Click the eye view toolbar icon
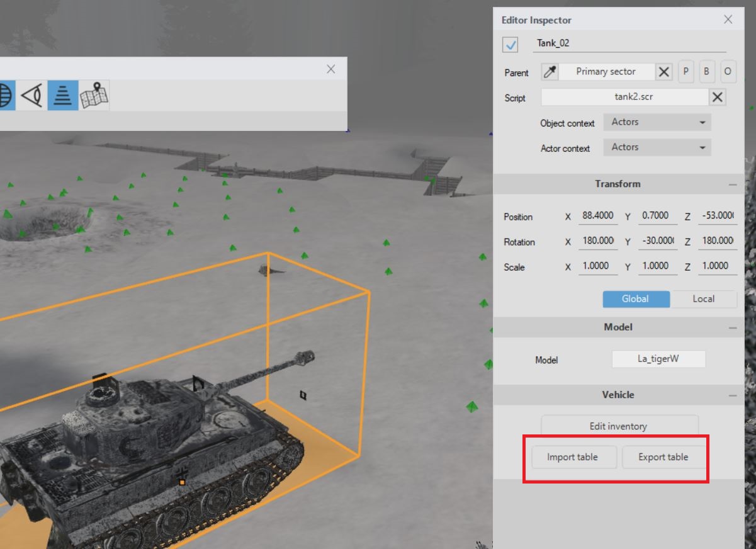Screen dimensions: 756x549 click(32, 96)
